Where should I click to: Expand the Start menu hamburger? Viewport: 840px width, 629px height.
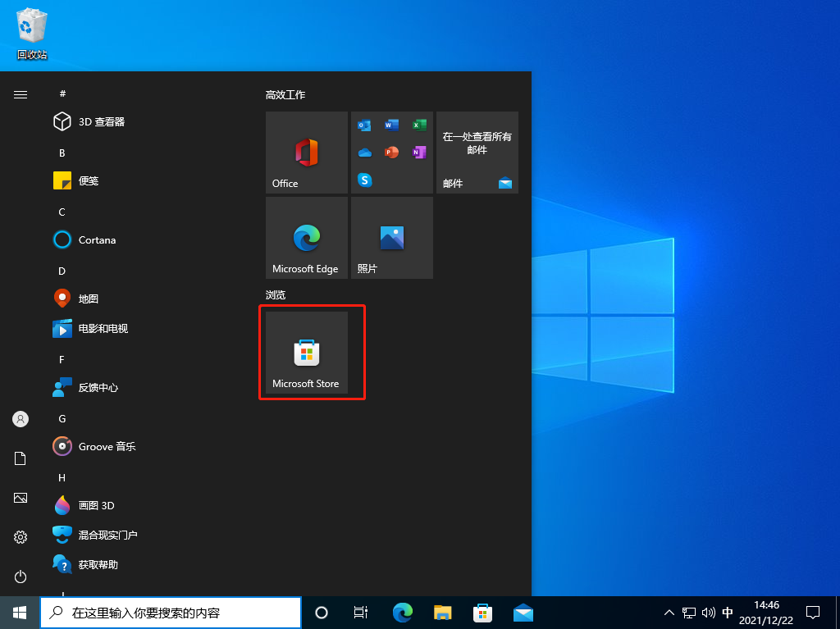click(x=20, y=94)
